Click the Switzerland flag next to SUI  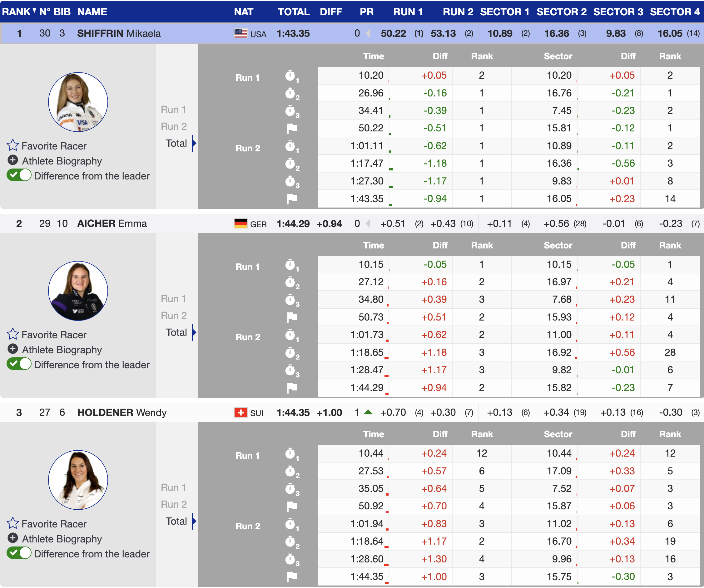point(240,412)
